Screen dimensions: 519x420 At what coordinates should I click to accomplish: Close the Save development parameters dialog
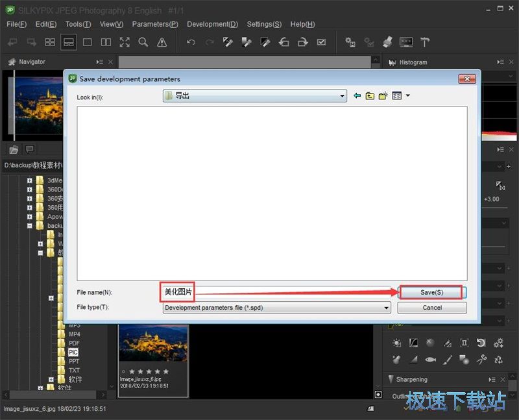click(467, 79)
